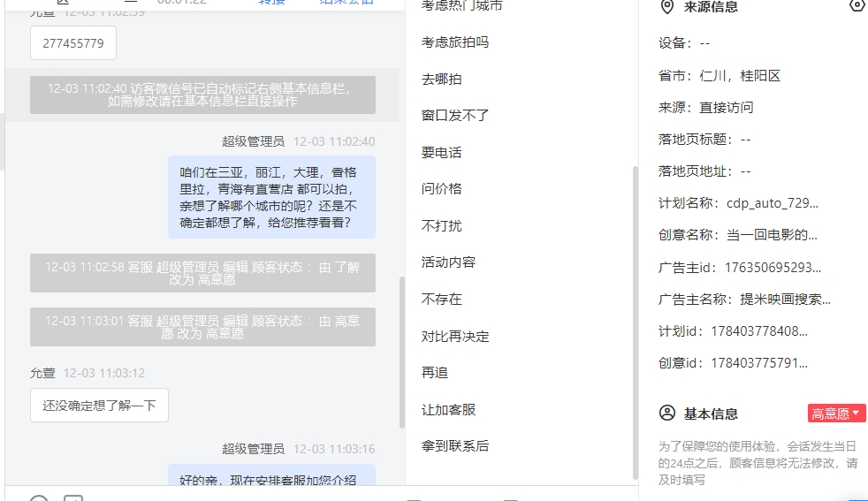Click the user icon beside 基本信息

coord(667,413)
